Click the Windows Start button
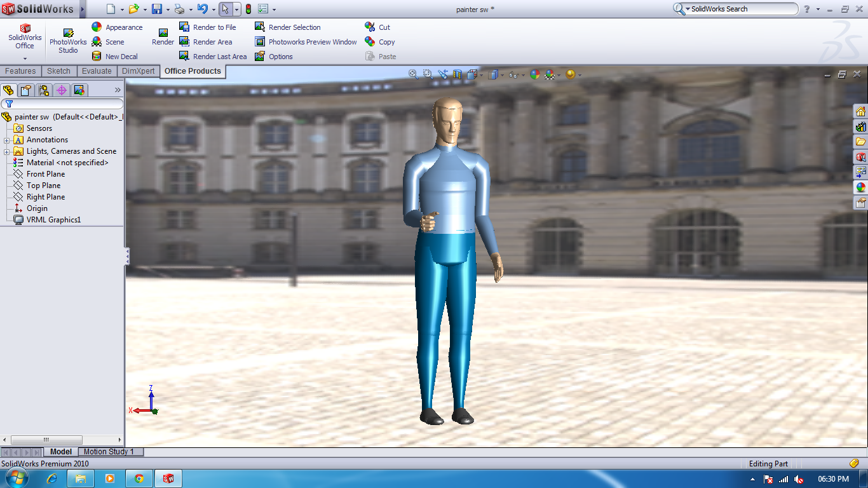Image resolution: width=868 pixels, height=488 pixels. [x=17, y=478]
